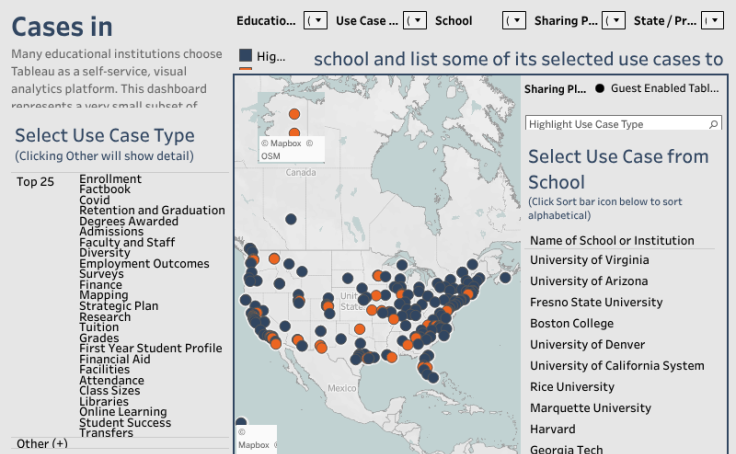736x454 pixels.
Task: Select Financial Aid use case
Action: 115,359
